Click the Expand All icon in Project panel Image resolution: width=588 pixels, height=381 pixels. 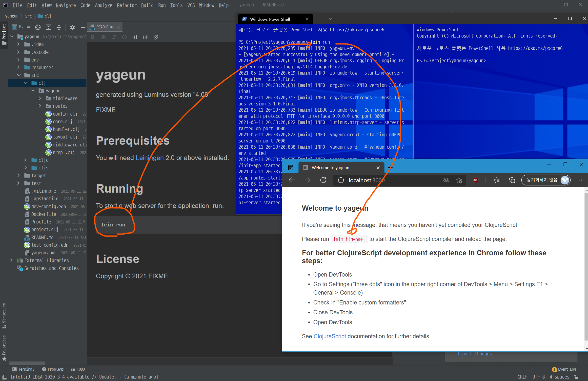point(48,27)
